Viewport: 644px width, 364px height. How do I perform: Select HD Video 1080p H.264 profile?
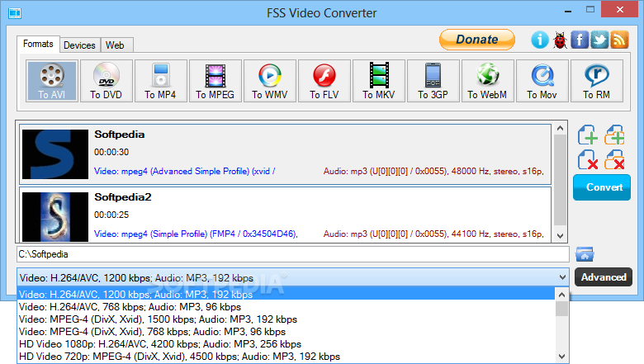point(286,344)
